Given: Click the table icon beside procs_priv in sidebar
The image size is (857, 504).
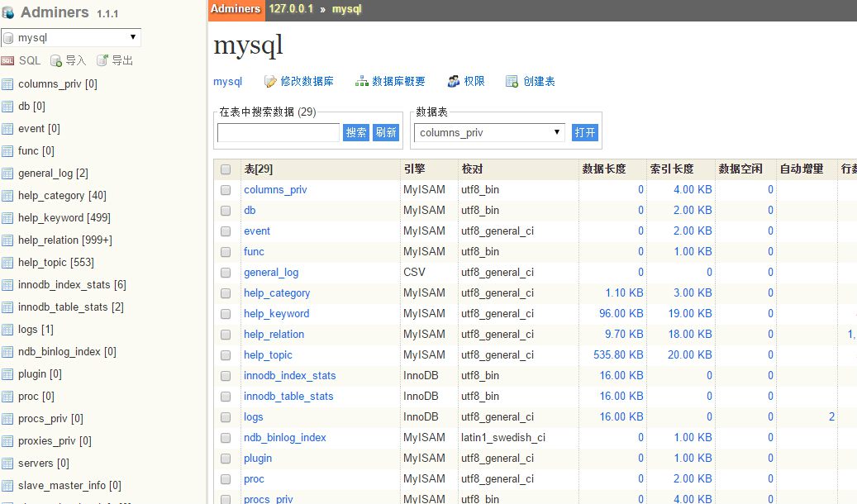Looking at the screenshot, I should point(7,419).
